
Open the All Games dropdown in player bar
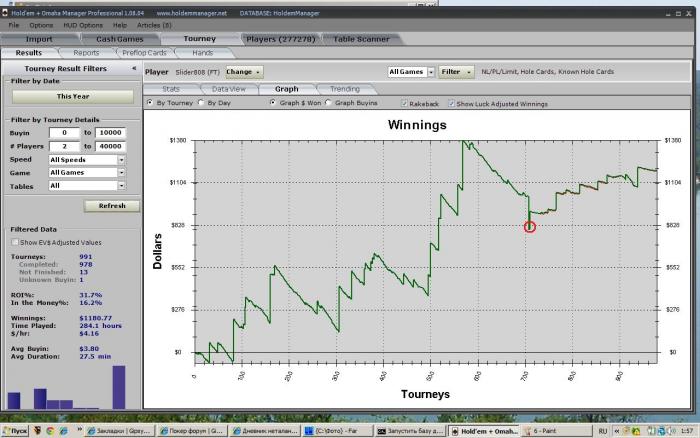411,71
